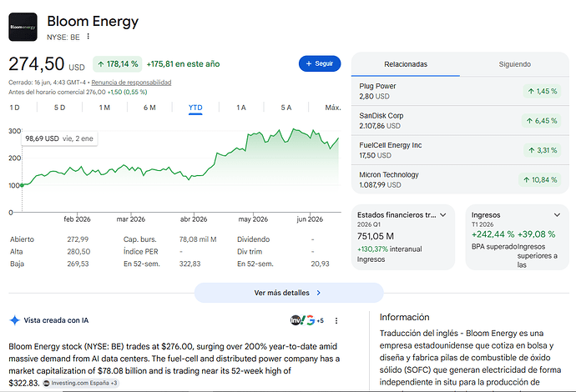Expand the Ingresos card chevron
This screenshot has width=576, height=392.
pyautogui.click(x=558, y=215)
